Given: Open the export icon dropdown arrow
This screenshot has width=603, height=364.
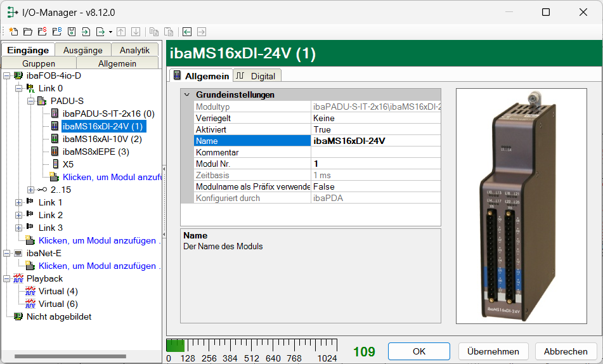Looking at the screenshot, I should (110, 32).
